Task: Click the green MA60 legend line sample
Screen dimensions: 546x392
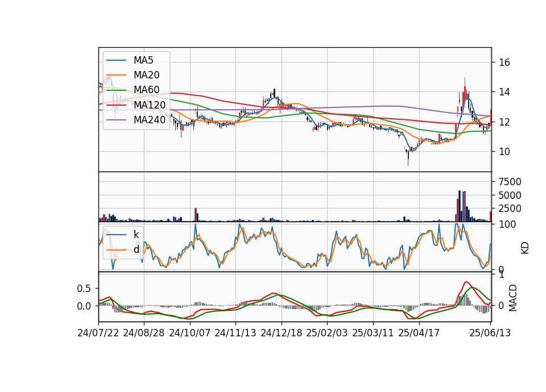Action: point(116,90)
